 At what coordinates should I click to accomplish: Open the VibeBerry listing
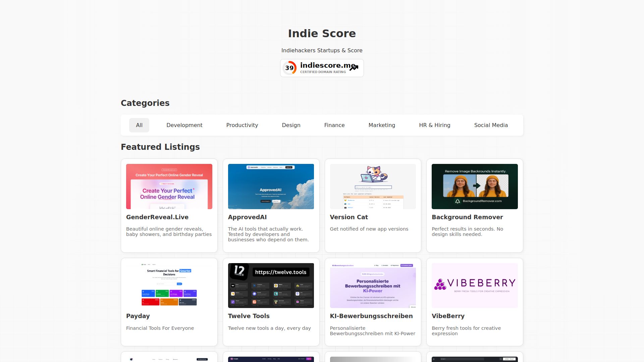pos(448,316)
